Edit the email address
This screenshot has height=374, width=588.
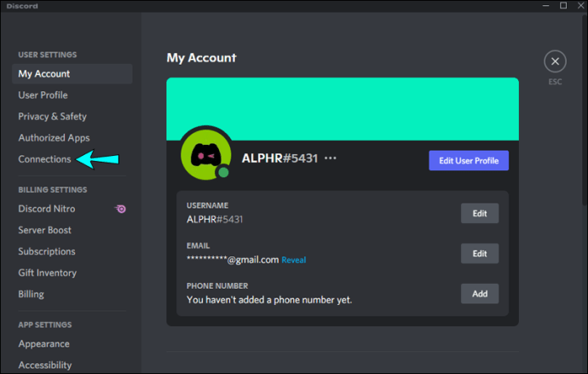[x=480, y=253]
